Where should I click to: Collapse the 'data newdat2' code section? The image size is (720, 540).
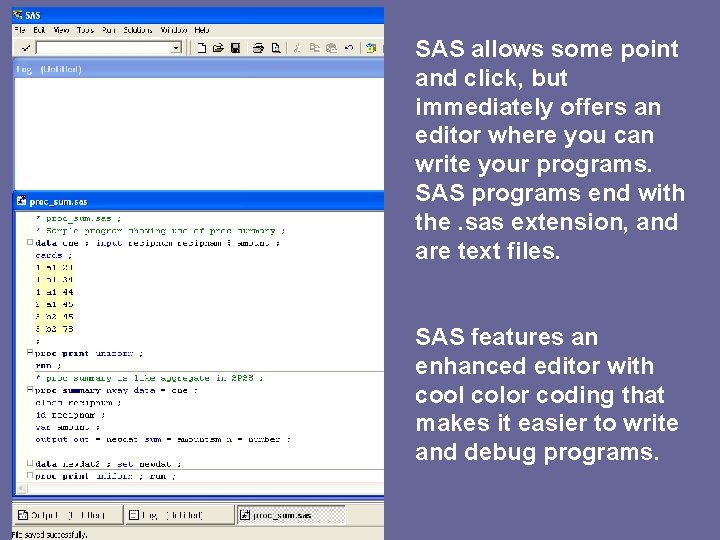click(30, 463)
